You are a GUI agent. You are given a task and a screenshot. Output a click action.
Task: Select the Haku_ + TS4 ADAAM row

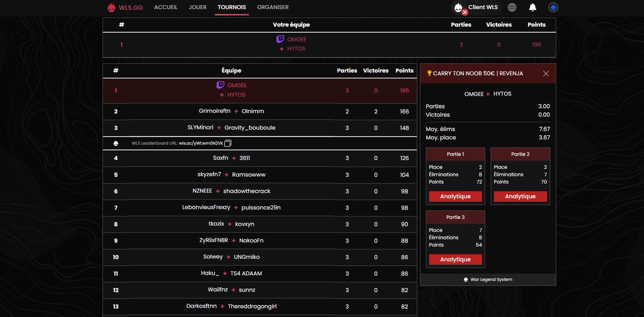coord(260,273)
